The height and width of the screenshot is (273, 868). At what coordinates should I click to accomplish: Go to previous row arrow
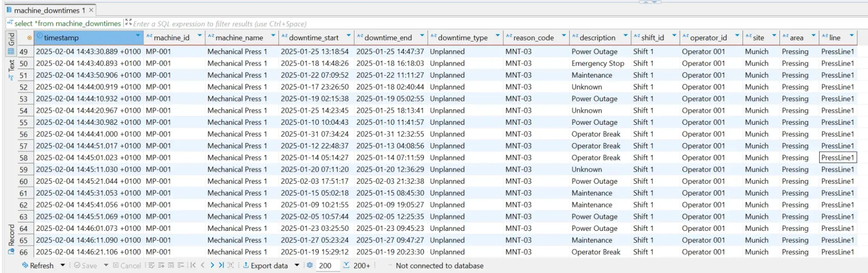point(202,265)
